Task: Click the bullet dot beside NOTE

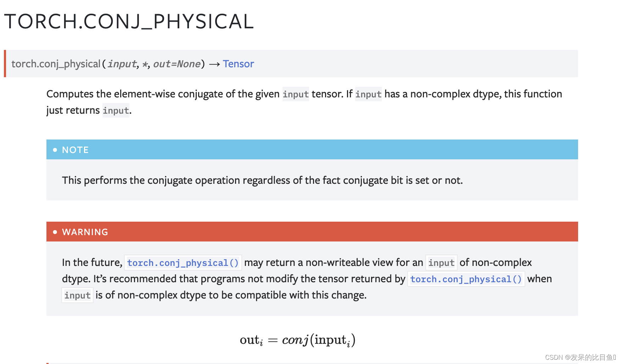Action: click(55, 150)
